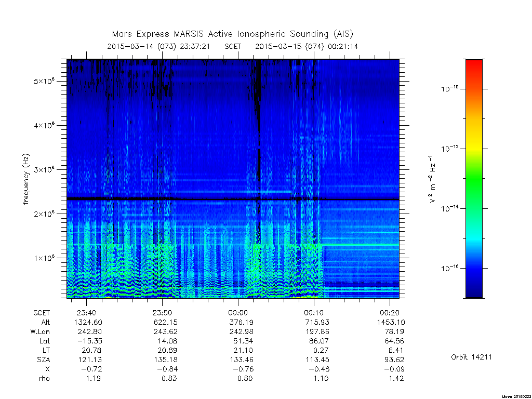The height and width of the screenshot is (399, 532).
Task: Click the 1×10⁶ frequency axis label
Action: click(44, 258)
